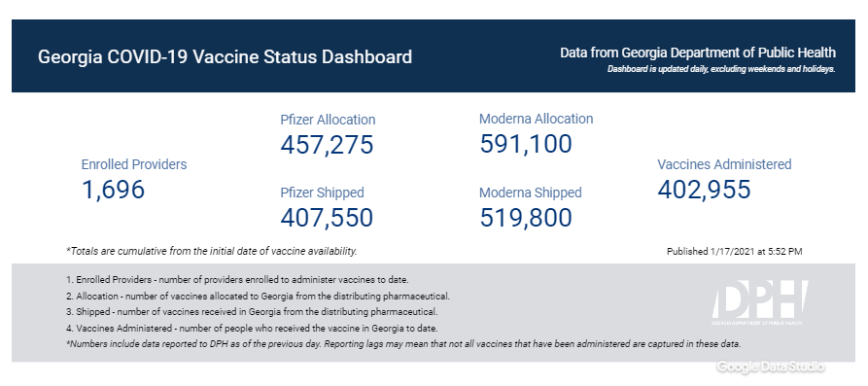Select the Moderna Shipped figure 519,800

tap(525, 218)
